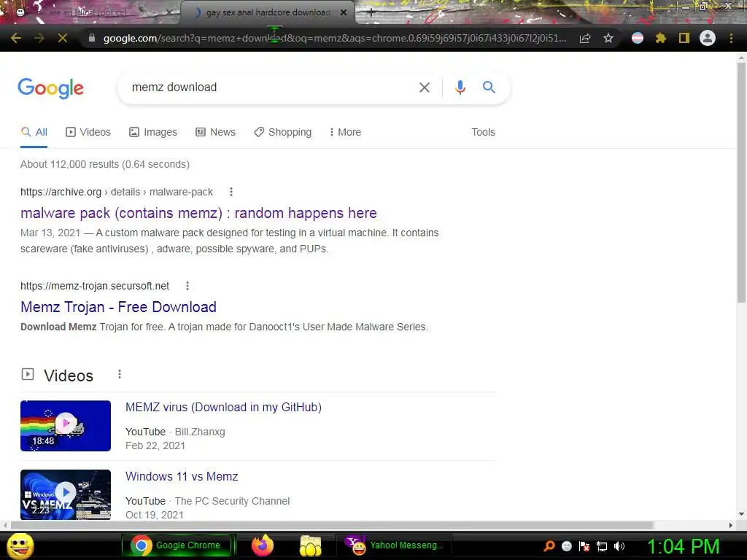Click the round white face tray icon
Image resolution: width=747 pixels, height=560 pixels.
tap(566, 546)
